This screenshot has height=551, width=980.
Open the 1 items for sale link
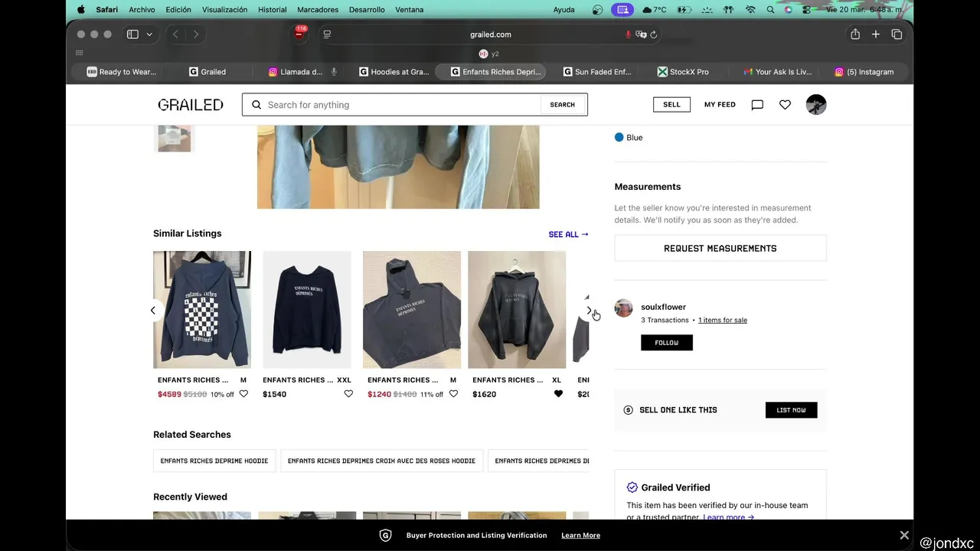pos(723,320)
